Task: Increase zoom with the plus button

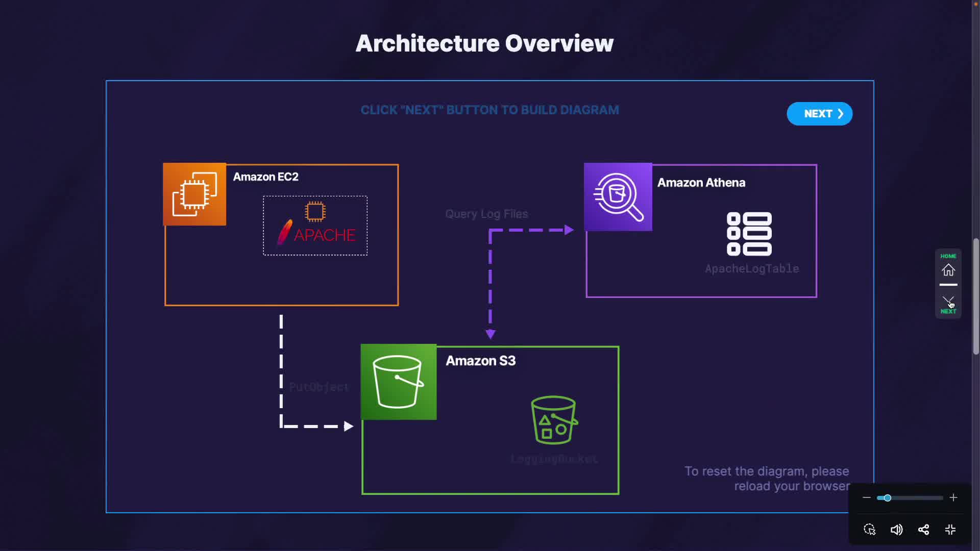Action: point(953,497)
